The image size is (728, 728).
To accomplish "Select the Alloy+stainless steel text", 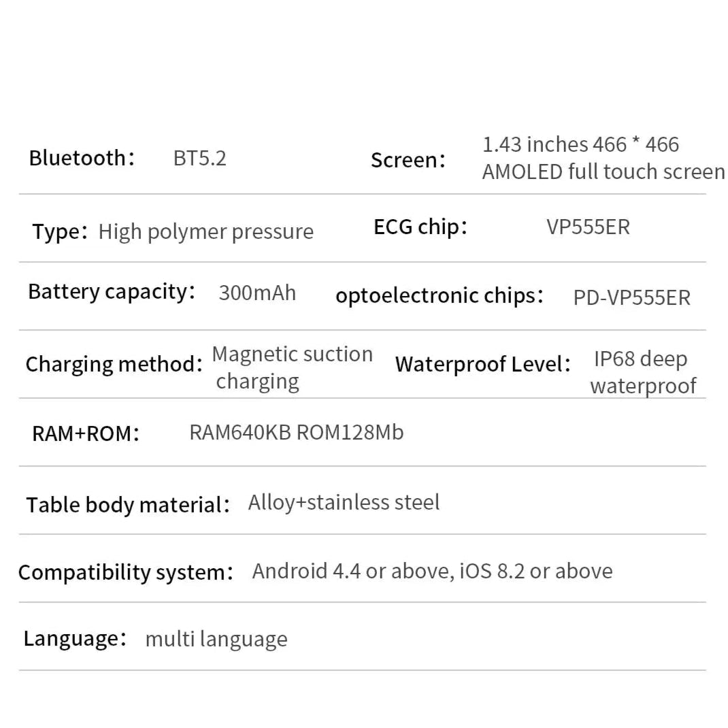I will [344, 502].
